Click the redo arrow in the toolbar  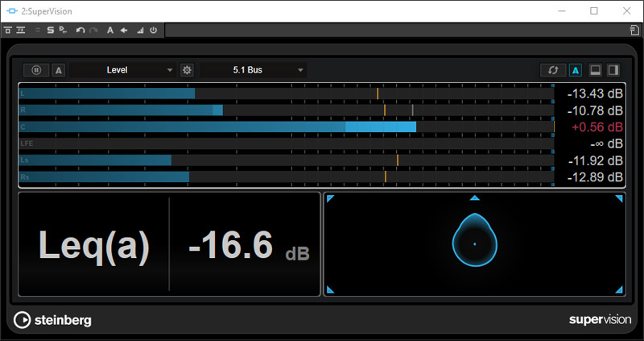93,30
